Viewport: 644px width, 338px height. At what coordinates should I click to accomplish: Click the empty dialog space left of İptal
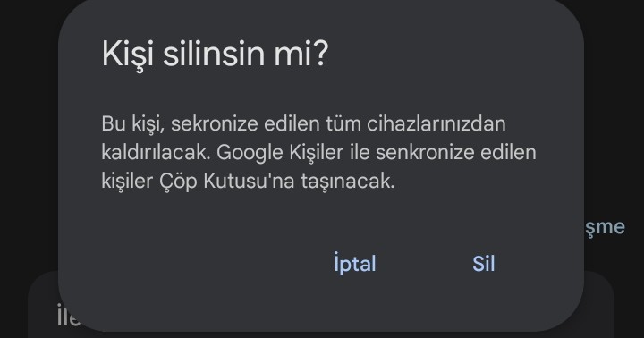point(206,264)
